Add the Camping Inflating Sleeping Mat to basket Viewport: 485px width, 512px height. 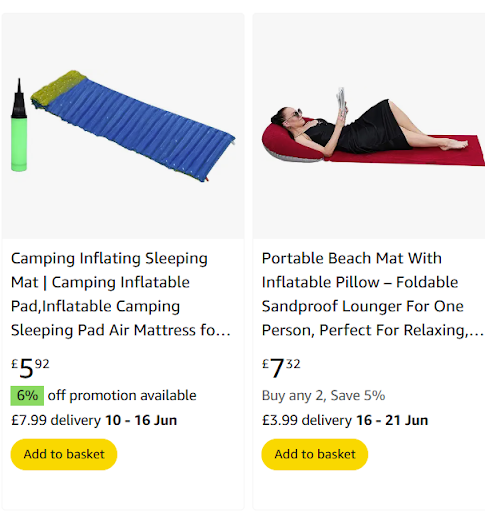[x=64, y=454]
